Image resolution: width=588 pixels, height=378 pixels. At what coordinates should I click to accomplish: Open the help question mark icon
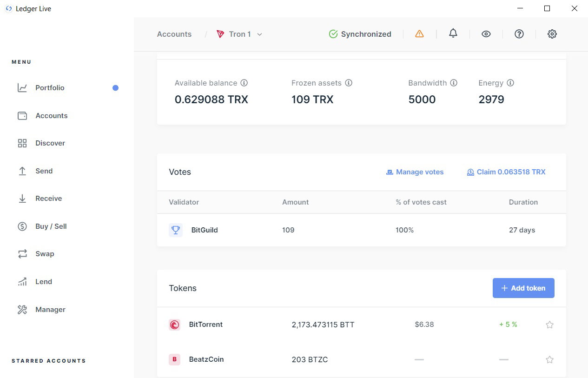pos(519,34)
